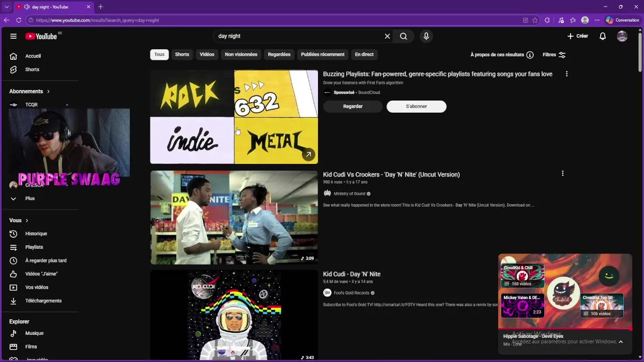Expand the Abonnements section
Image resolution: width=644 pixels, height=362 pixels.
point(30,92)
